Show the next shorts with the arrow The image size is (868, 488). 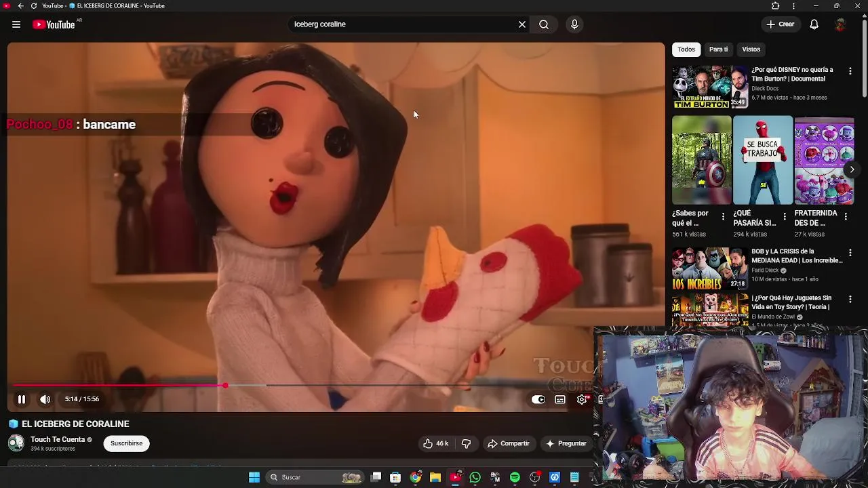click(852, 169)
